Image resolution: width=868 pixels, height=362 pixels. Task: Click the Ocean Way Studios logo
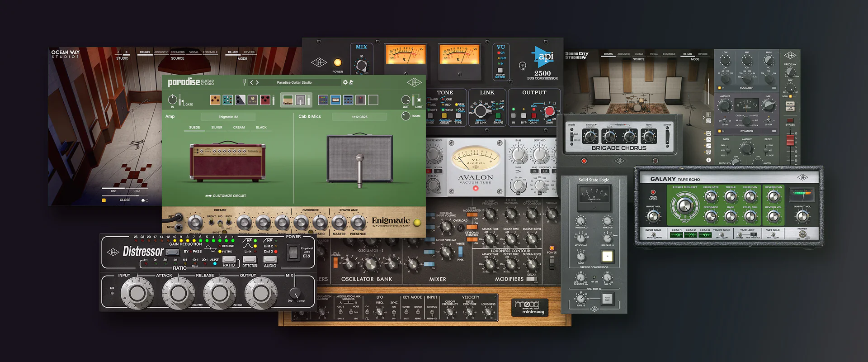tap(66, 54)
